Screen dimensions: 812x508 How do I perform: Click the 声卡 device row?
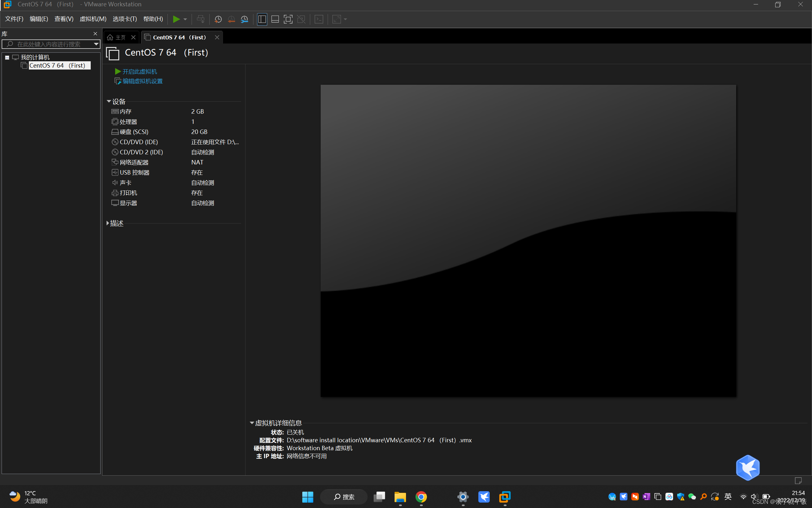[175, 183]
